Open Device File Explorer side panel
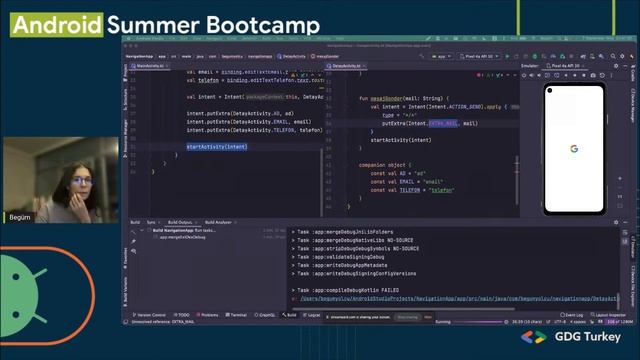Image resolution: width=640 pixels, height=360 pixels. click(x=633, y=286)
